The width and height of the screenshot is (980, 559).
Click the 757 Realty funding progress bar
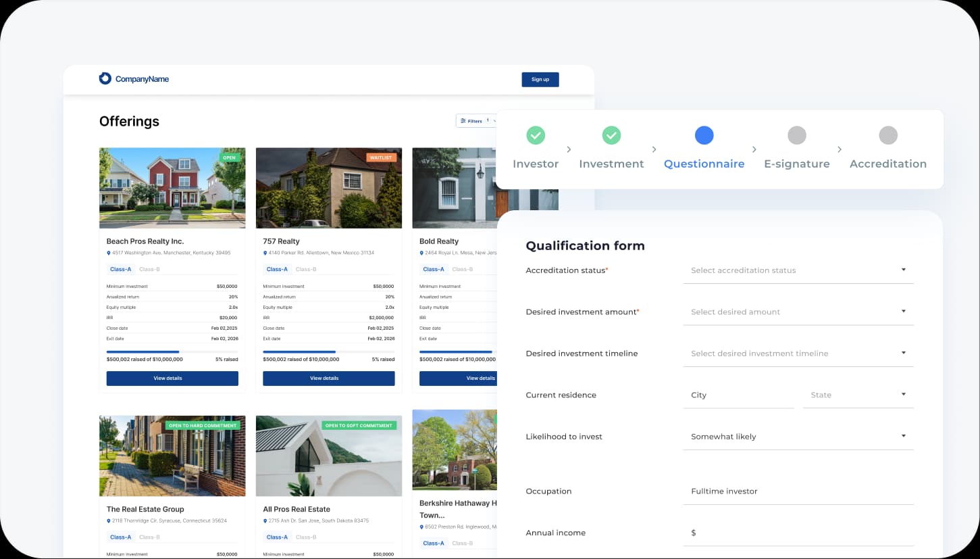pos(328,351)
